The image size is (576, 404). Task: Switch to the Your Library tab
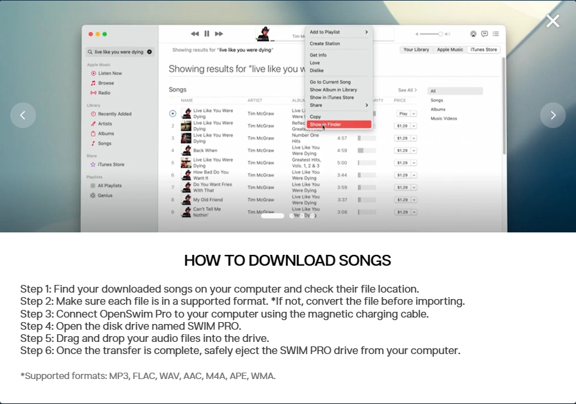point(416,50)
